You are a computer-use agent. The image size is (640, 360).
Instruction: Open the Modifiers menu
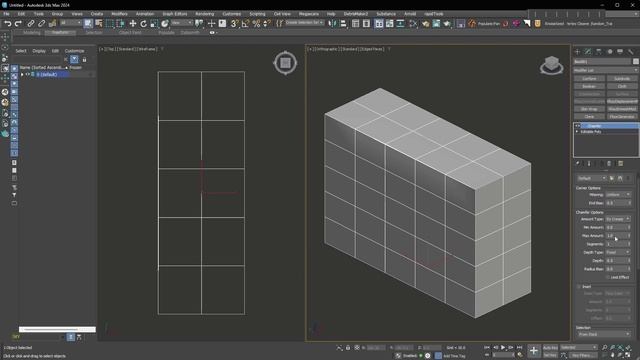coord(119,14)
